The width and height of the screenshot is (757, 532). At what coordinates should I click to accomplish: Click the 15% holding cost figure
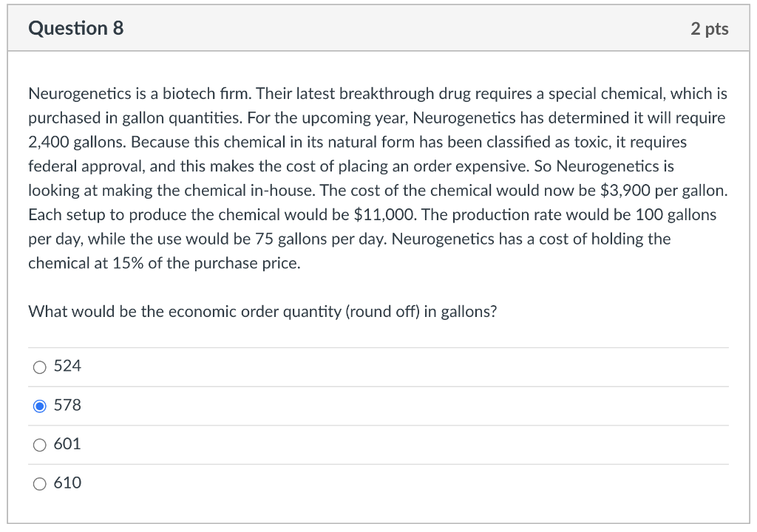coord(128,264)
